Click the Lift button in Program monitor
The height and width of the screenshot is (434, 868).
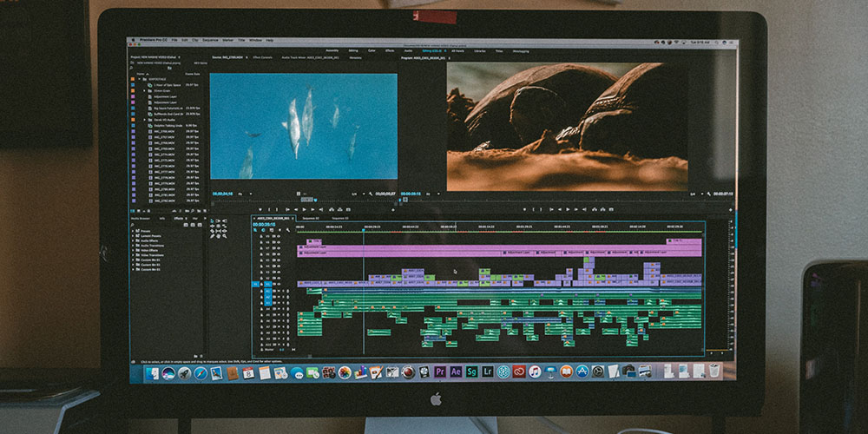tap(594, 210)
